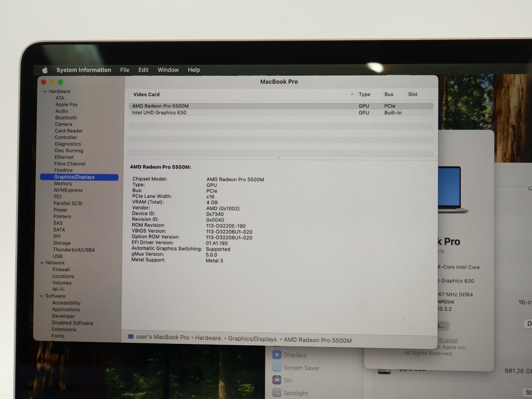Select USB in the sidebar
This screenshot has height=399, width=532.
click(x=58, y=256)
